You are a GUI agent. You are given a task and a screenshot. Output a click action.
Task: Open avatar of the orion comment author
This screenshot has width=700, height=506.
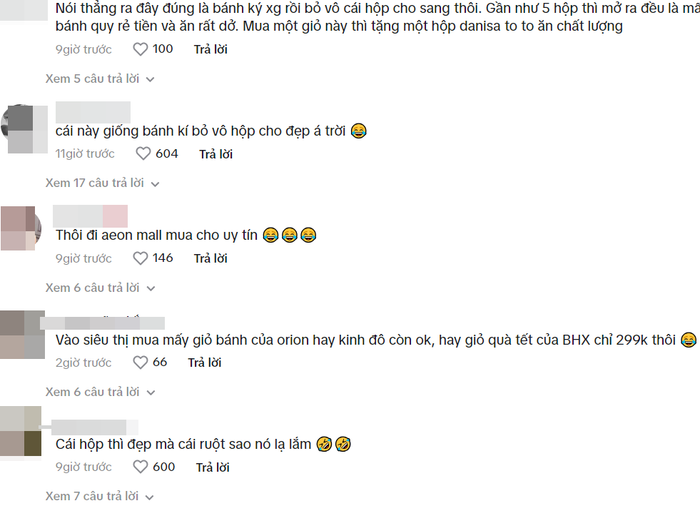pos(22,335)
